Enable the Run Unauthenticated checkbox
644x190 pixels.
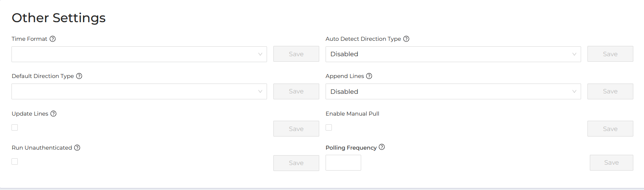coord(15,161)
